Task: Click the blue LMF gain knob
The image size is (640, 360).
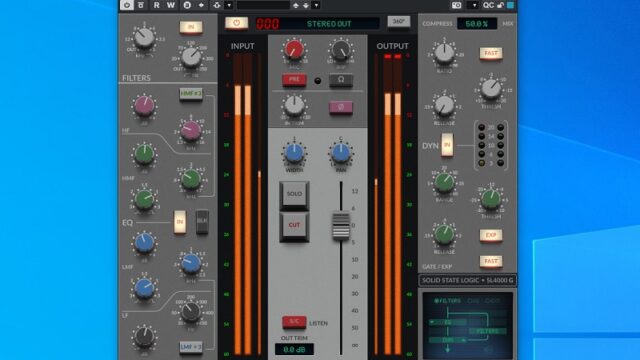Action: (144, 243)
